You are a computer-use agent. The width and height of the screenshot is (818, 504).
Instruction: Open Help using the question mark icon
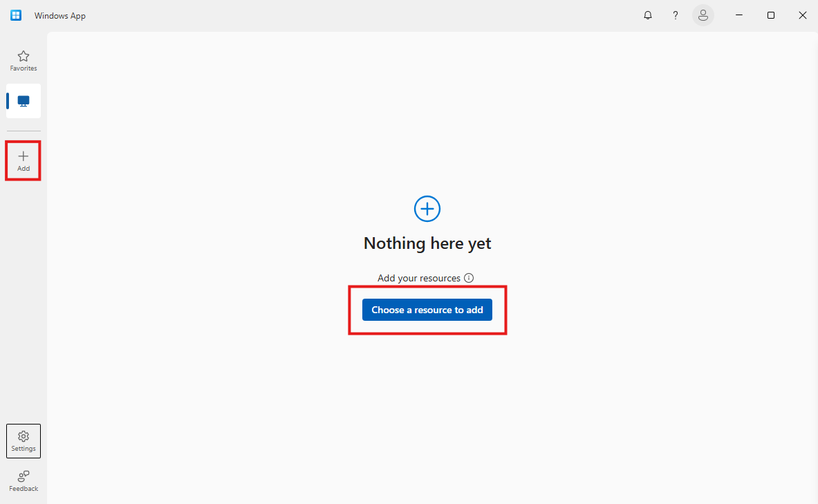(x=675, y=15)
